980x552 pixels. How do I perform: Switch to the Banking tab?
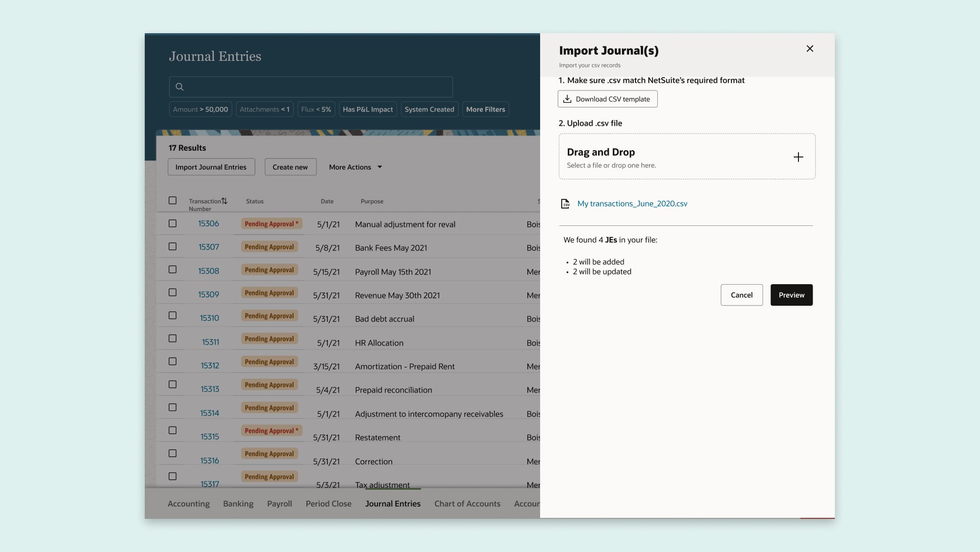[238, 503]
